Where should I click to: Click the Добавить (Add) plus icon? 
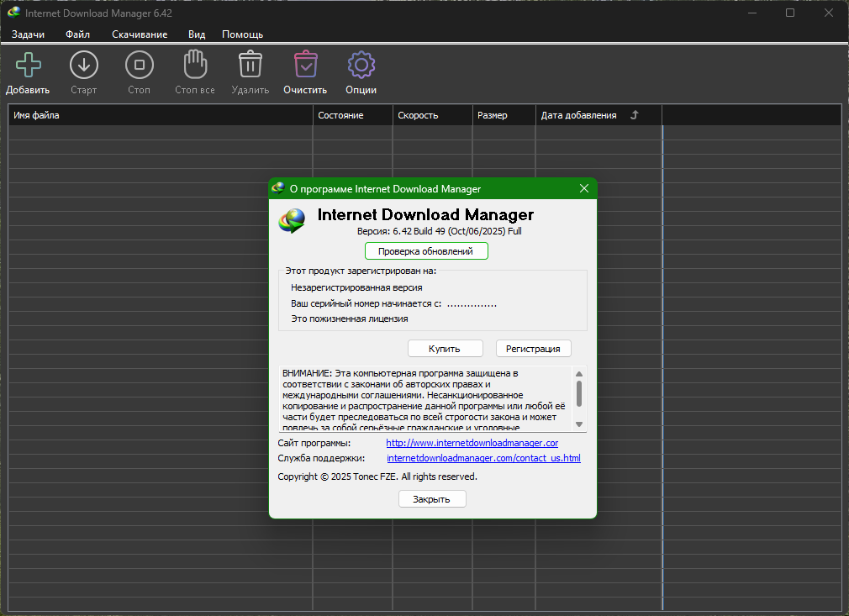(x=28, y=65)
